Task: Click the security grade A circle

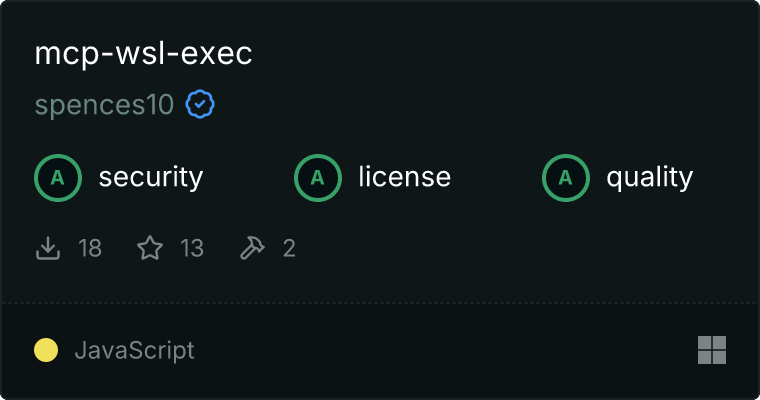Action: coord(58,177)
